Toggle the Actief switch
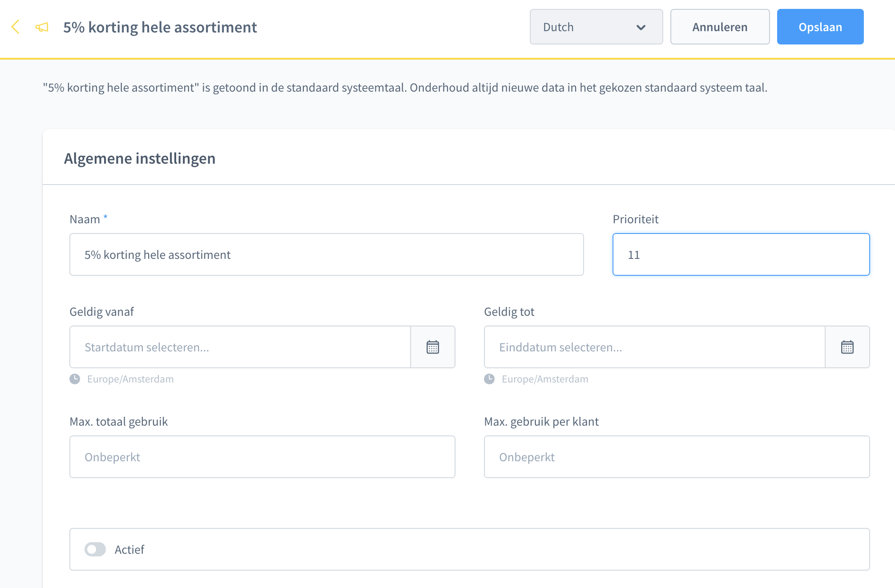The height and width of the screenshot is (588, 895). coord(95,549)
